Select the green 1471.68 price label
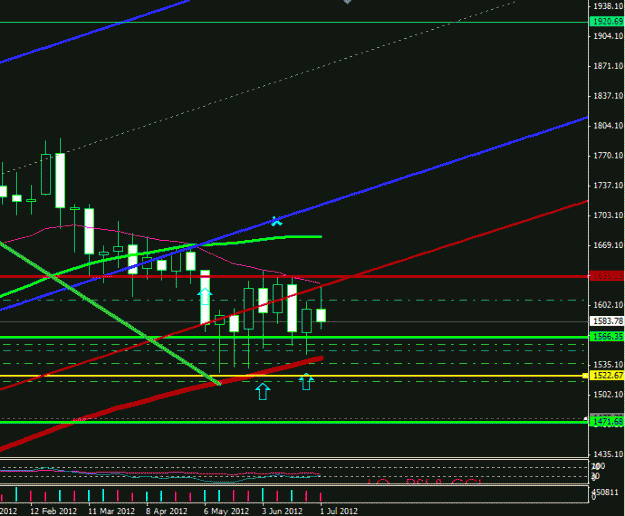The height and width of the screenshot is (516, 625). pyautogui.click(x=607, y=422)
